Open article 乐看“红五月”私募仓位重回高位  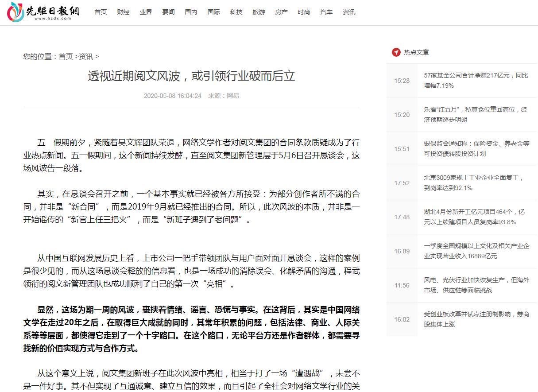coord(476,115)
